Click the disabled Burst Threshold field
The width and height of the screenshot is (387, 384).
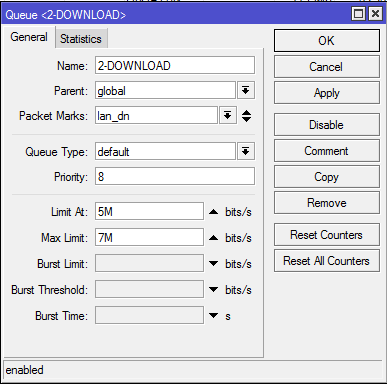coord(149,289)
